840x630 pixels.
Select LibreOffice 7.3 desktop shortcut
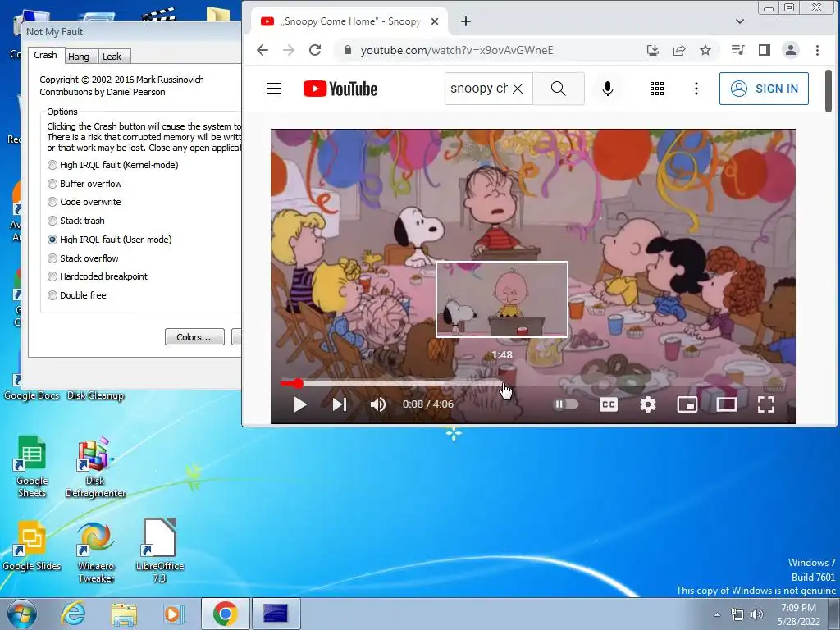[x=160, y=550]
